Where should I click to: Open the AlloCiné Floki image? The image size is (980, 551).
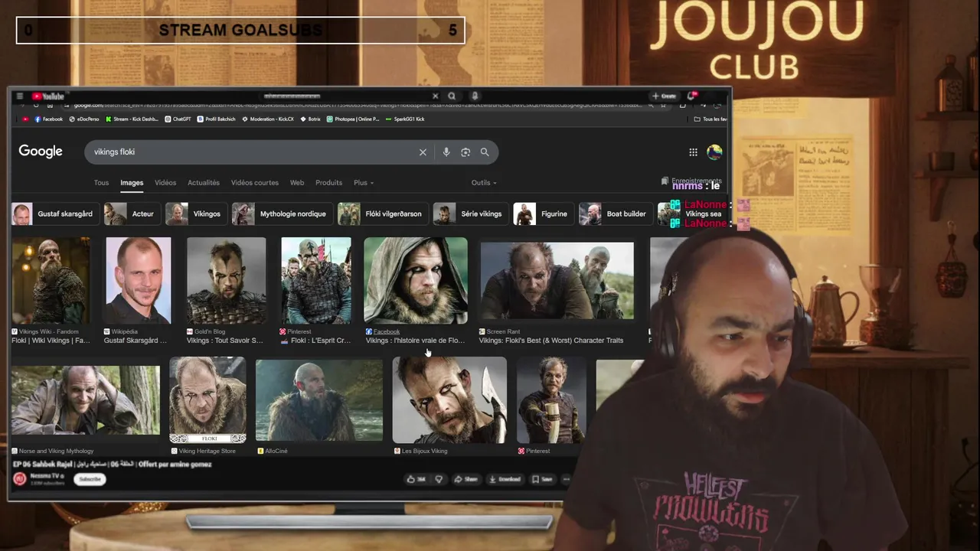coord(319,400)
